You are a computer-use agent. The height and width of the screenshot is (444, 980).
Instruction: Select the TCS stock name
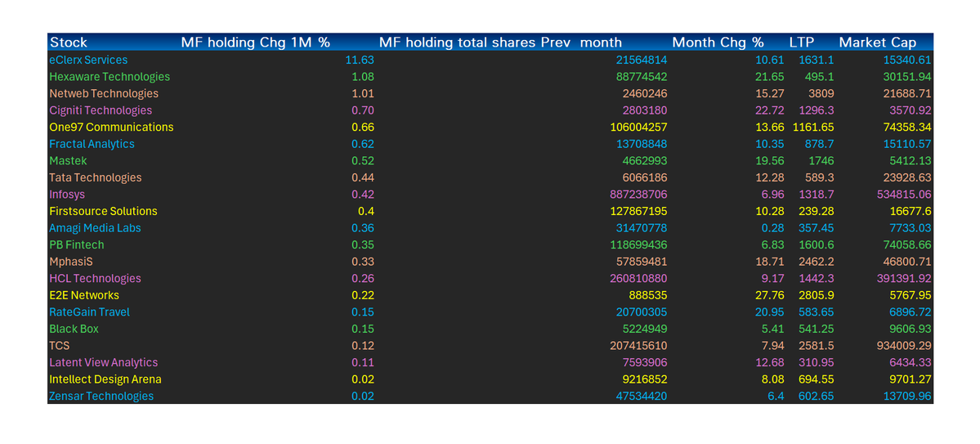click(60, 346)
